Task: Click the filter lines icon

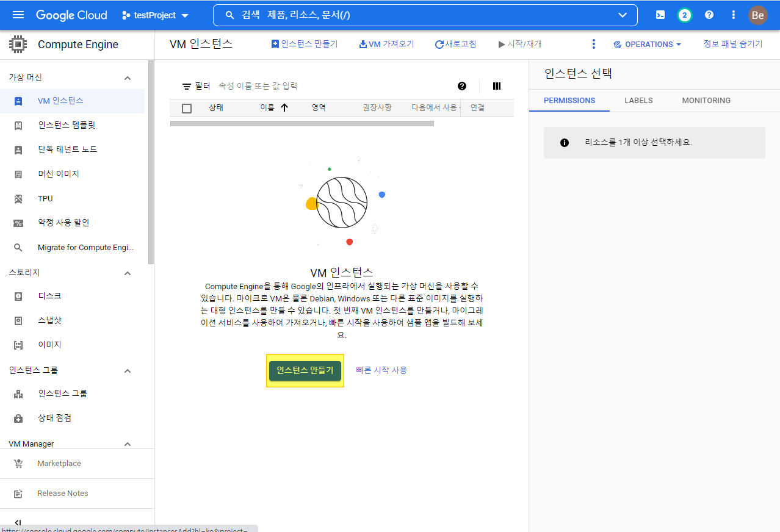Action: click(x=187, y=87)
